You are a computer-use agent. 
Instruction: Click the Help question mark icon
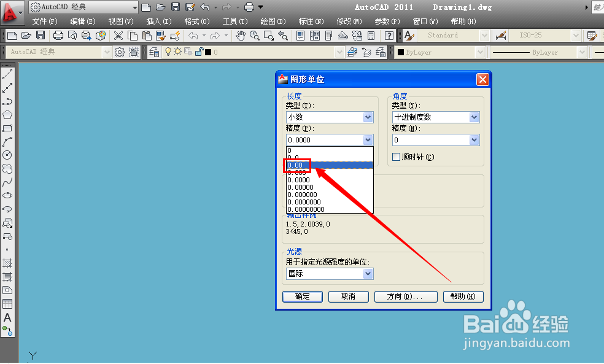(x=389, y=36)
